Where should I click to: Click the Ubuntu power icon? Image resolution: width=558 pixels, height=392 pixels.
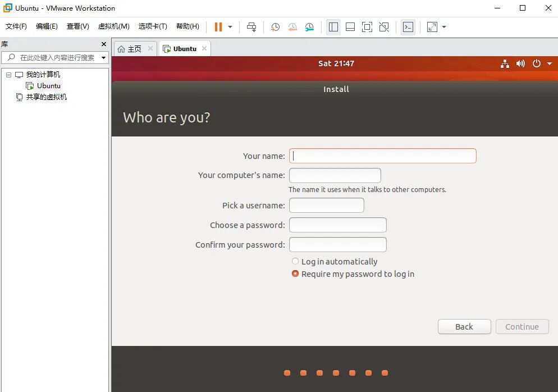coord(536,63)
